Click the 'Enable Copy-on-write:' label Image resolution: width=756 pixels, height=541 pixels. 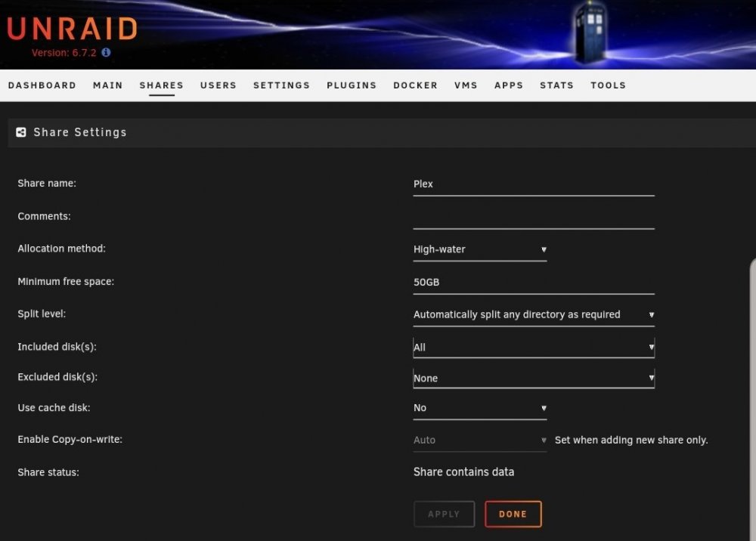pyautogui.click(x=70, y=439)
